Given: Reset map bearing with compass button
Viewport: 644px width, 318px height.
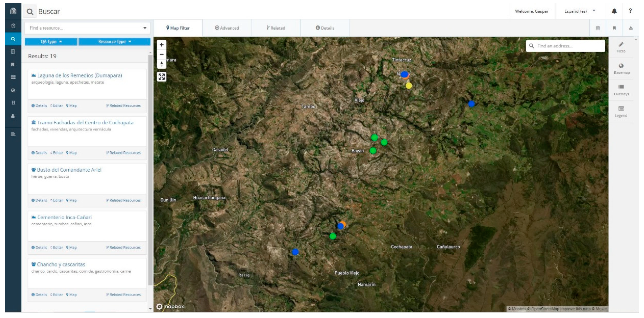Looking at the screenshot, I should [162, 64].
